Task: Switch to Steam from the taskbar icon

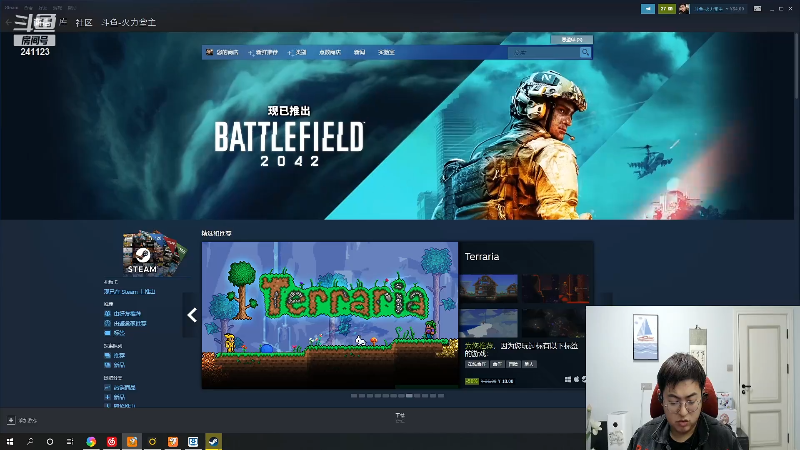Action: coord(213,441)
